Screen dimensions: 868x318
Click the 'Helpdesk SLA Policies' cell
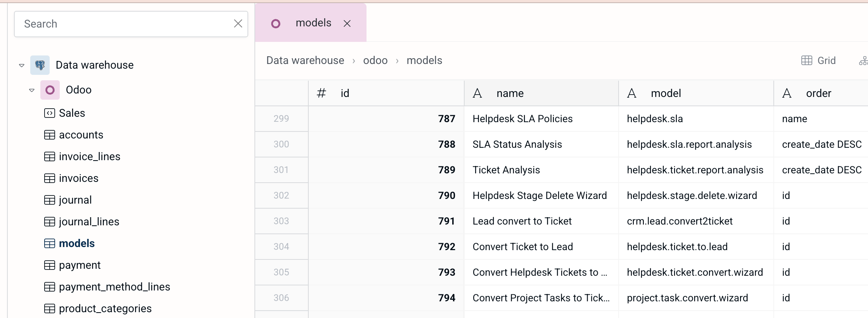tap(541, 119)
